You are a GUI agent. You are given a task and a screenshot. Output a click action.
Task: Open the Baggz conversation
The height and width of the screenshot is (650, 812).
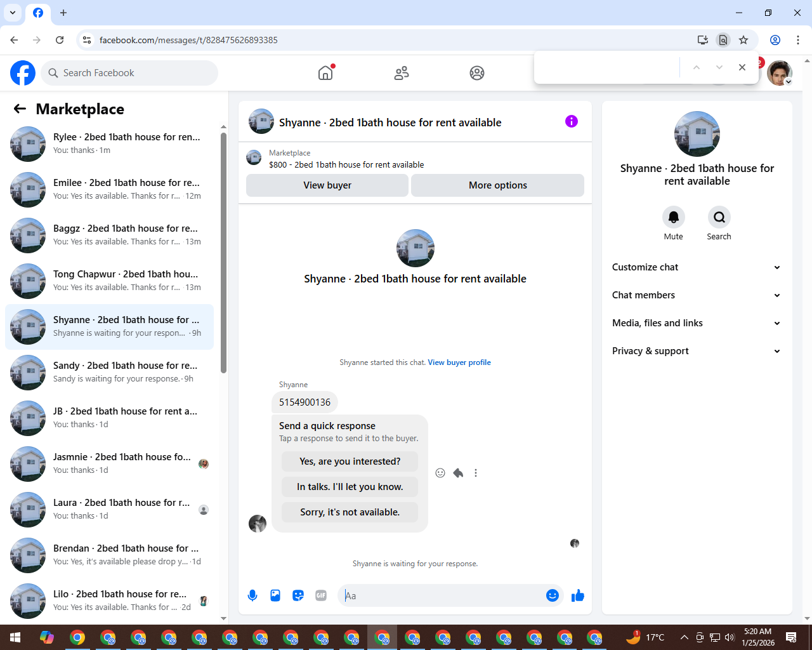point(110,235)
